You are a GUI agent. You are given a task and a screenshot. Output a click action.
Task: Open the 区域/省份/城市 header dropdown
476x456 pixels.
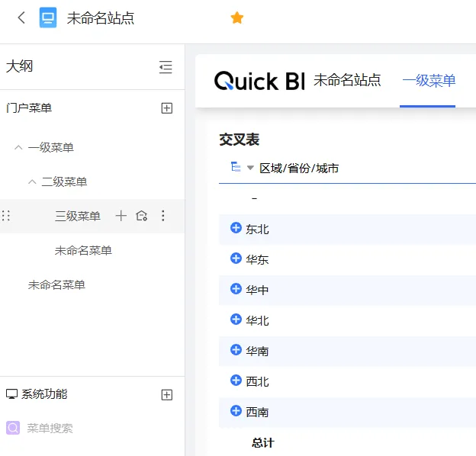250,168
